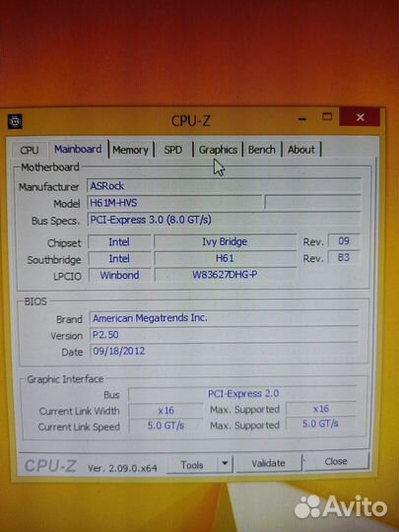Image resolution: width=399 pixels, height=532 pixels.
Task: Click the BIOS date 09/18/2012
Action: point(224,351)
